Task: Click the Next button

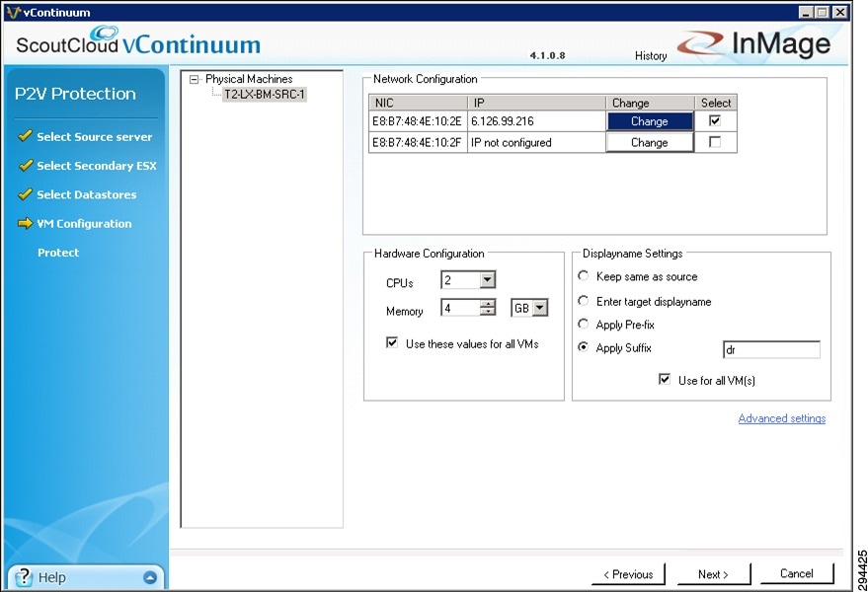Action: click(x=714, y=573)
